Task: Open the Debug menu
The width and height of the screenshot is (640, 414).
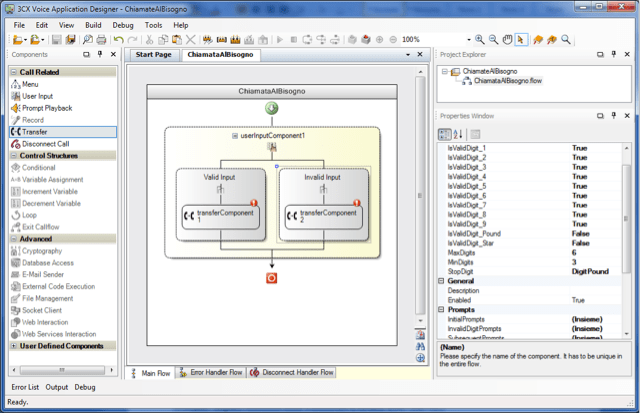Action: (x=123, y=25)
